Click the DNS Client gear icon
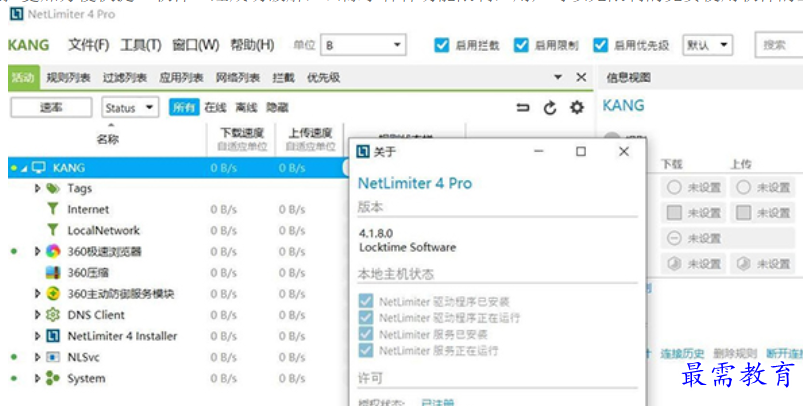 pyautogui.click(x=53, y=314)
